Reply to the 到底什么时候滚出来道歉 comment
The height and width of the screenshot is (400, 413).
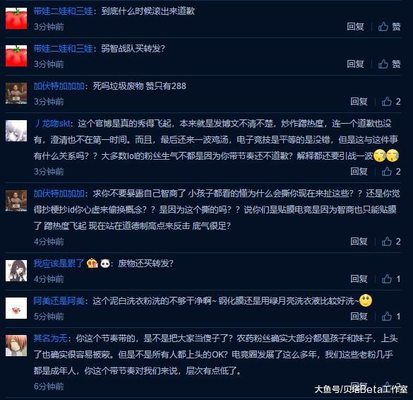[355, 27]
